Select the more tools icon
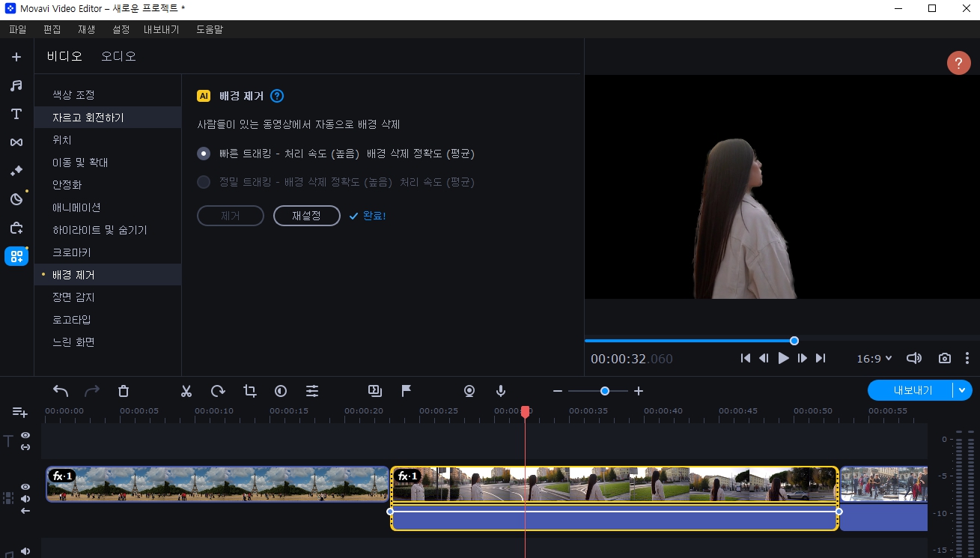The image size is (980, 558). click(16, 256)
